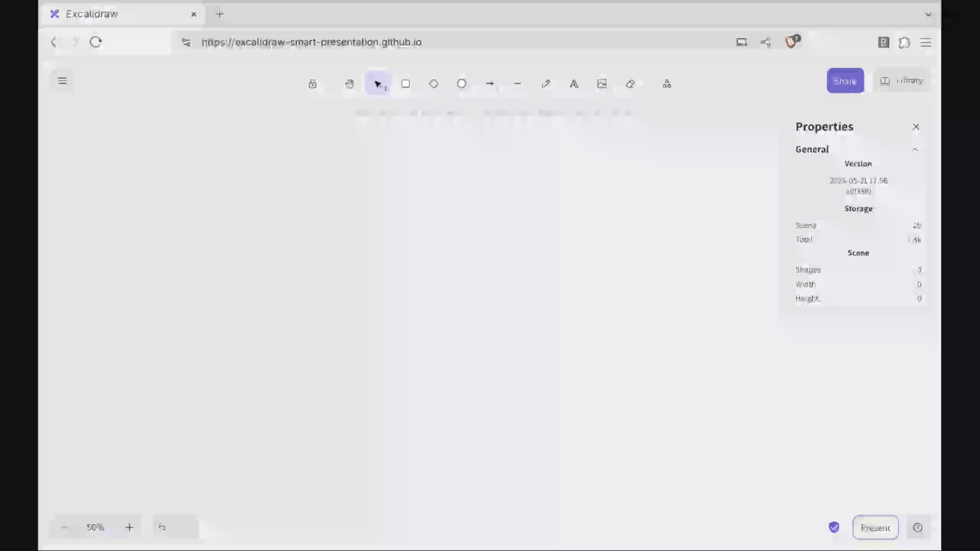Select the Eraser tool

(x=630, y=84)
